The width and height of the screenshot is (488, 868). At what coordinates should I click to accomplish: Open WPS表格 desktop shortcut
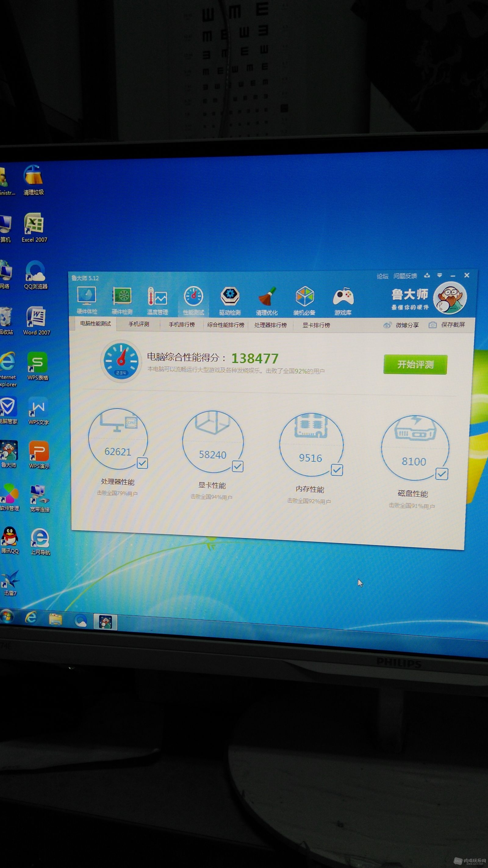tap(38, 366)
